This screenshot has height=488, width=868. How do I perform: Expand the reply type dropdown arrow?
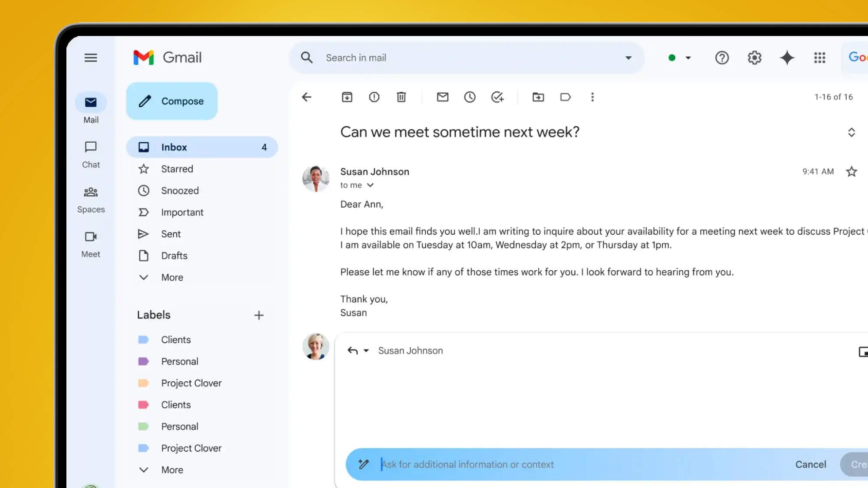366,350
